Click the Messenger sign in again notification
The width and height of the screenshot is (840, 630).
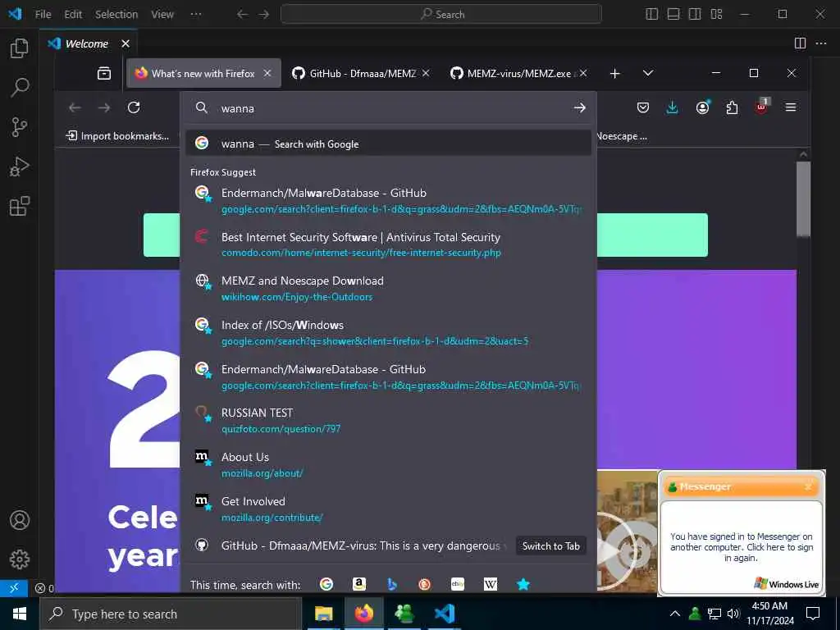[742, 547]
